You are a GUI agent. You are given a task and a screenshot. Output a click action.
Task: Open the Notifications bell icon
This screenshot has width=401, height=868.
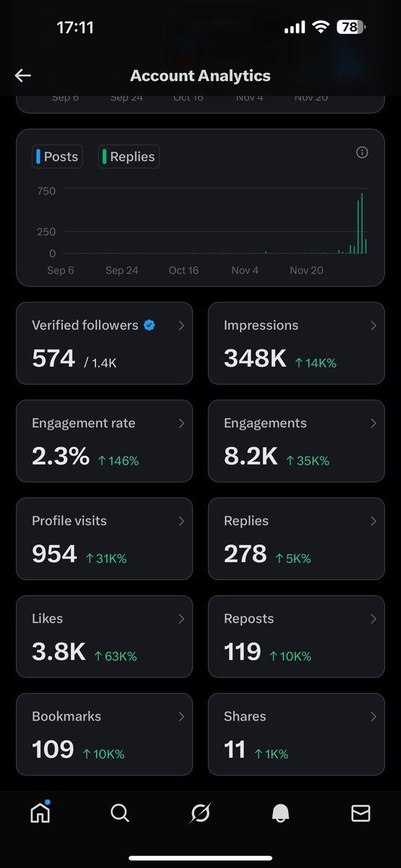coord(281,814)
